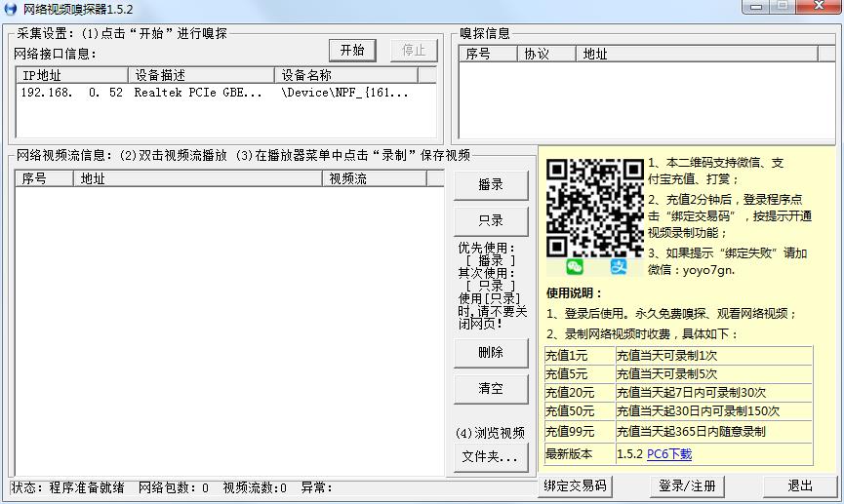Click the \Device\NPF_{161... device name cell
Image resolution: width=844 pixels, height=504 pixels.
[344, 93]
